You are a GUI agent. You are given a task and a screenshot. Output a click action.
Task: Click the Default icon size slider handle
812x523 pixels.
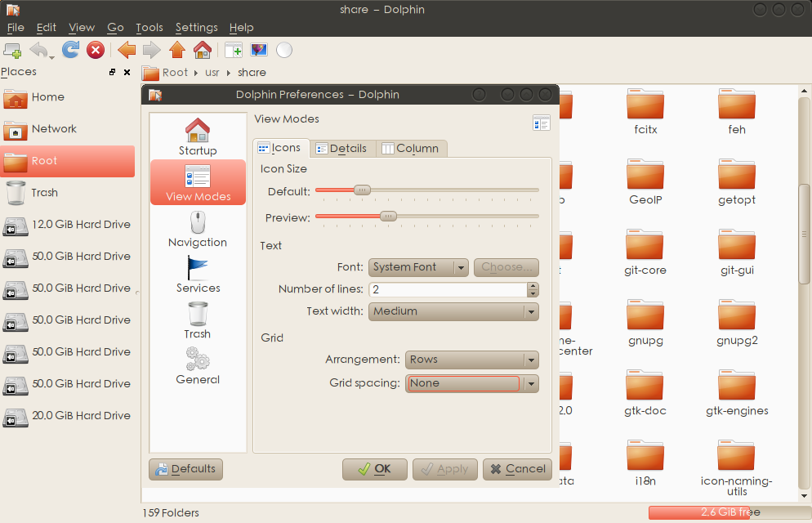362,190
